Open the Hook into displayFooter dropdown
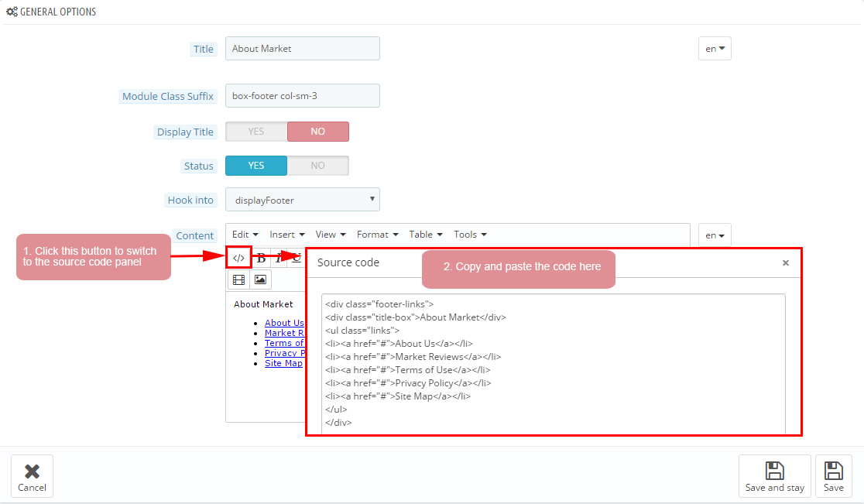 [303, 200]
